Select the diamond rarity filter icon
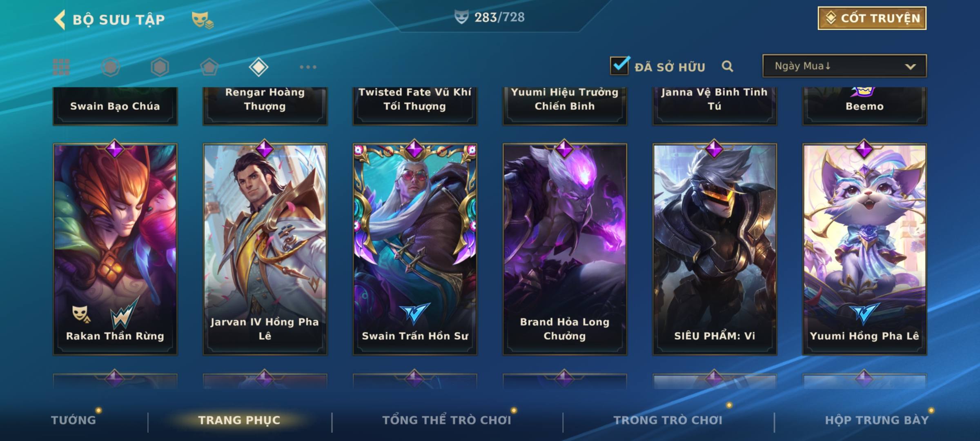This screenshot has width=980, height=441. coord(258,67)
